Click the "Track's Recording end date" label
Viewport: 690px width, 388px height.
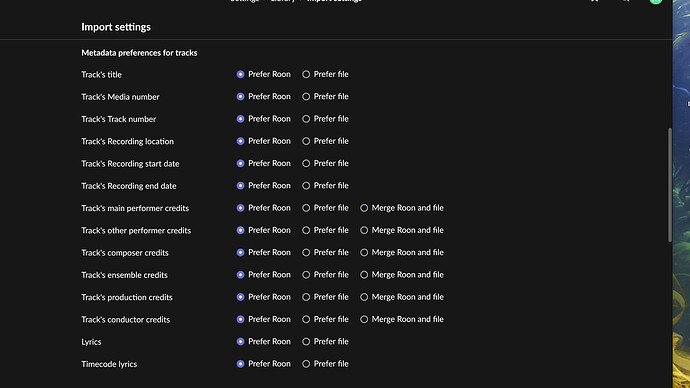(128, 186)
